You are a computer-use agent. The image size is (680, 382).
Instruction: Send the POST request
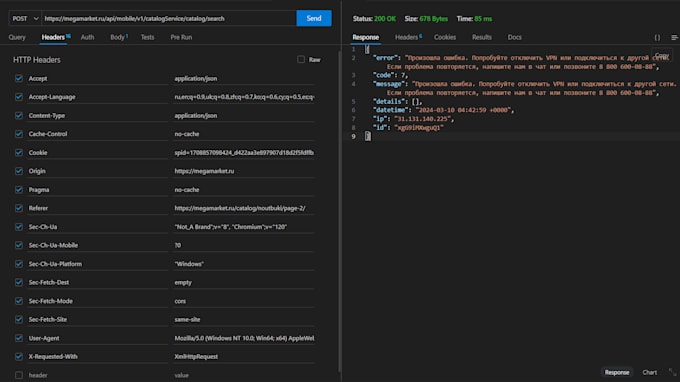(x=314, y=18)
